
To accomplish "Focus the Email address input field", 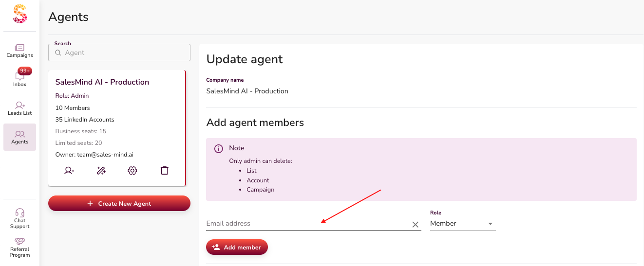I will [307, 224].
